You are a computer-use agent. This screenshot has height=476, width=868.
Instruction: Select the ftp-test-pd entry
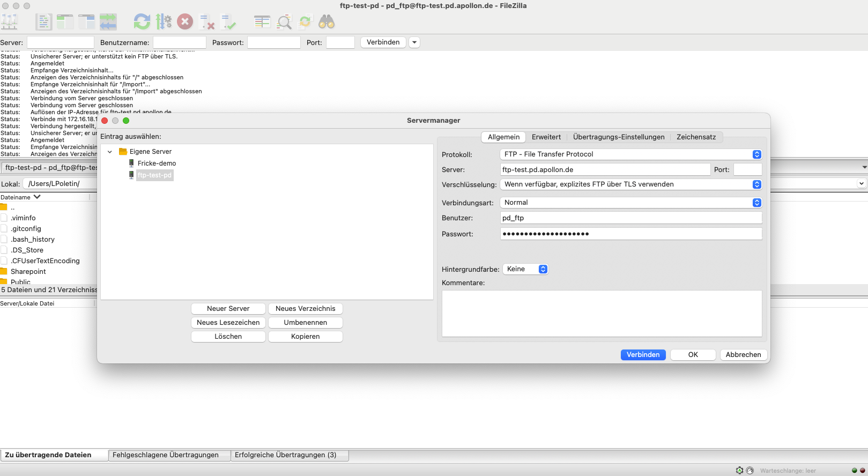[x=154, y=175]
